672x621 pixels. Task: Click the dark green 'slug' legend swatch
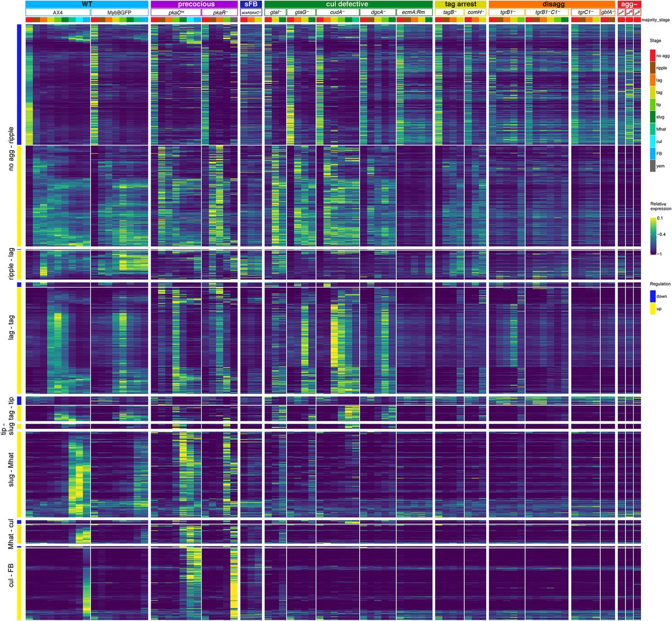(653, 117)
